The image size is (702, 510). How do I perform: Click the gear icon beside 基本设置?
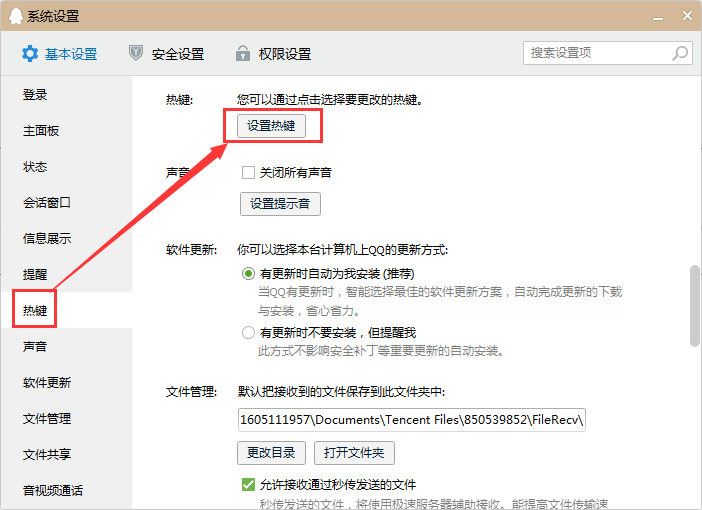point(30,54)
